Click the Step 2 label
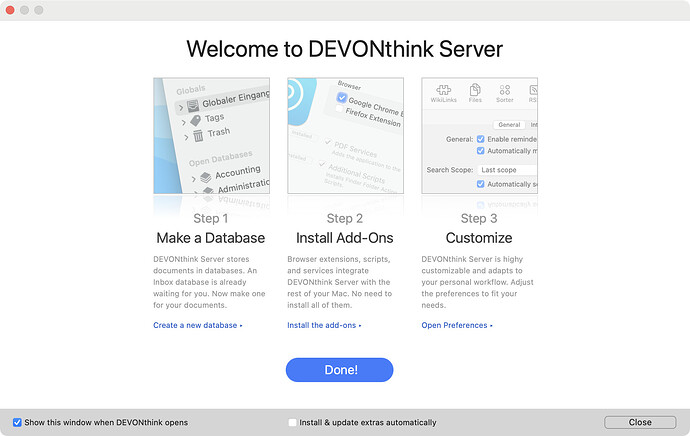The width and height of the screenshot is (690, 436). [345, 218]
